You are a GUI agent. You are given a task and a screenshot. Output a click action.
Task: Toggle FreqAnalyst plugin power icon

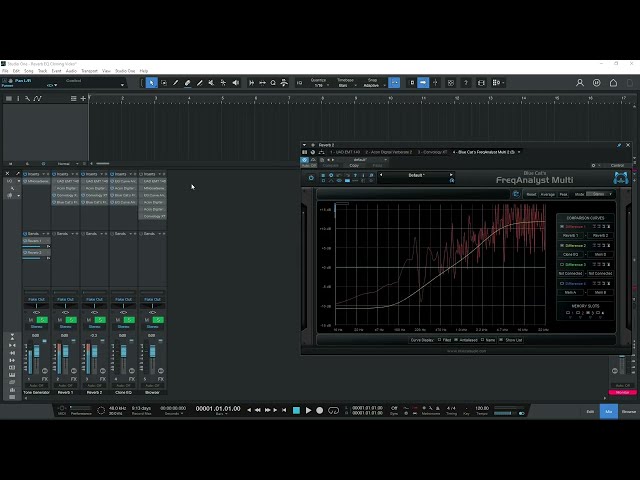[311, 178]
